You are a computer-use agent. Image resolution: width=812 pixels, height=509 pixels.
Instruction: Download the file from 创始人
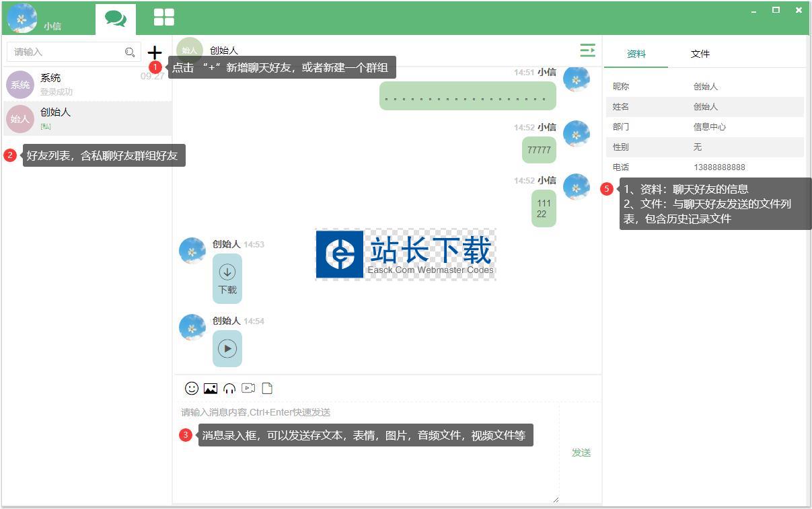coord(227,278)
